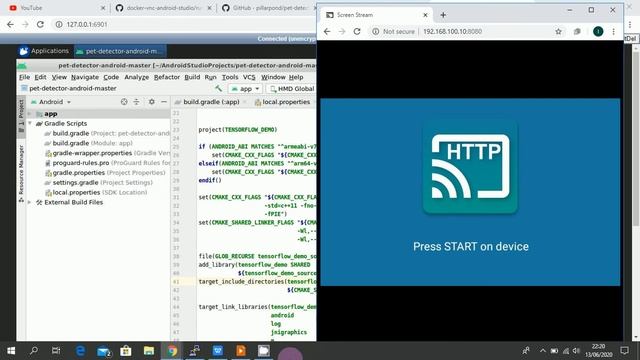
Task: Open Task View on taskbar
Action: [x=56, y=351]
